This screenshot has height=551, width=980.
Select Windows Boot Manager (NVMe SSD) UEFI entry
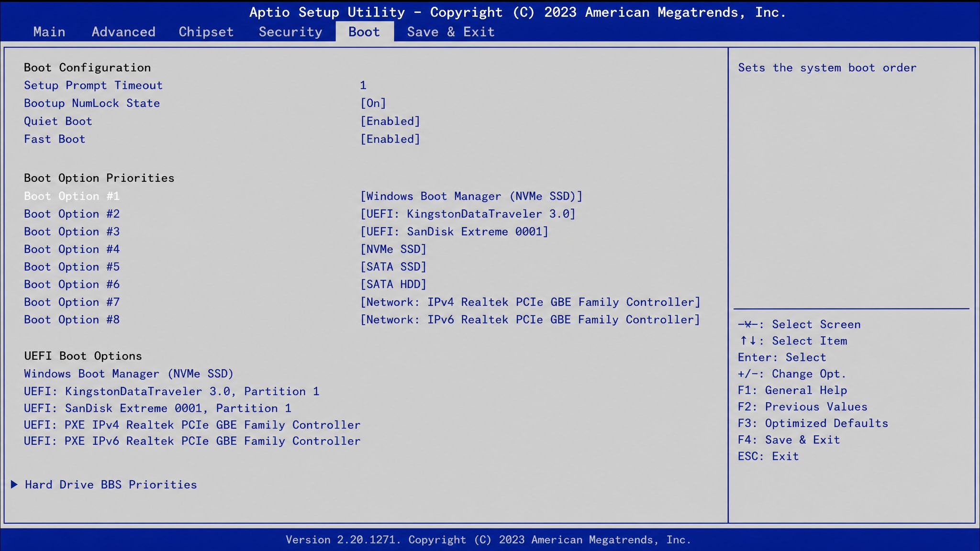point(129,374)
